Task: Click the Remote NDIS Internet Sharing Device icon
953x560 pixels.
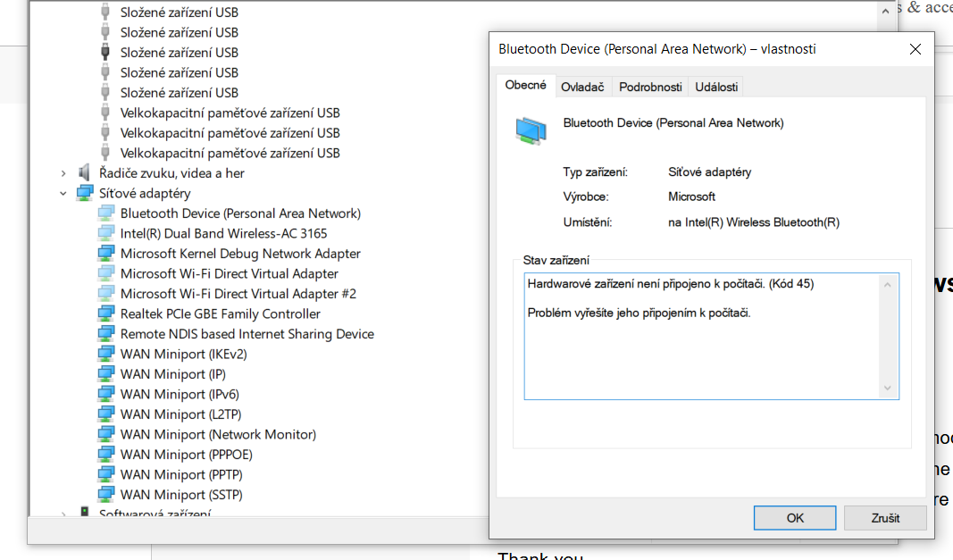Action: pyautogui.click(x=106, y=334)
